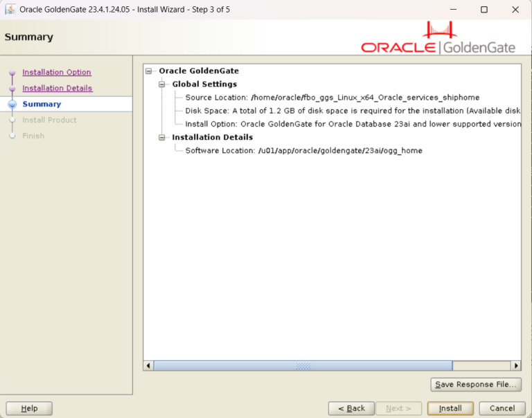
Task: Open the Installation Details step link
Action: pyautogui.click(x=57, y=88)
